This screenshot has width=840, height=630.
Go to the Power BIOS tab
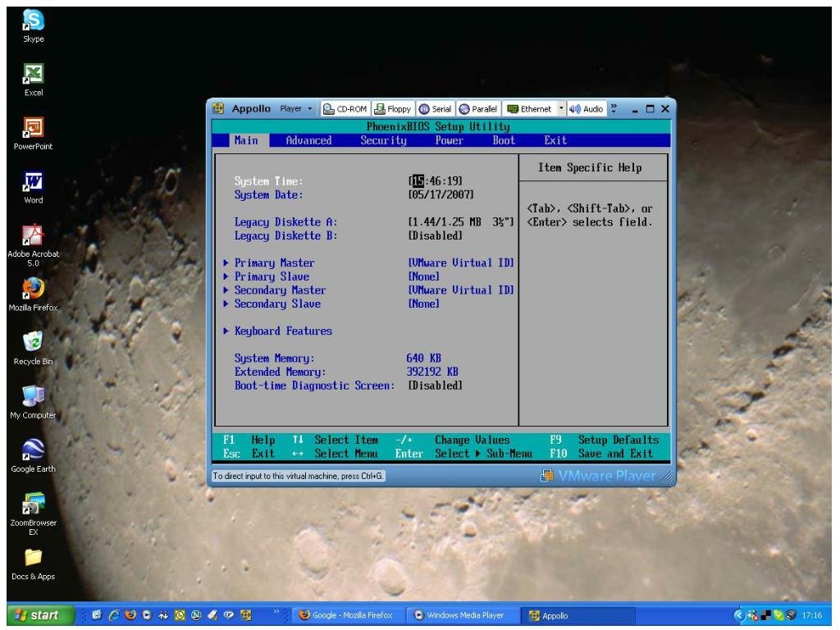click(x=449, y=140)
